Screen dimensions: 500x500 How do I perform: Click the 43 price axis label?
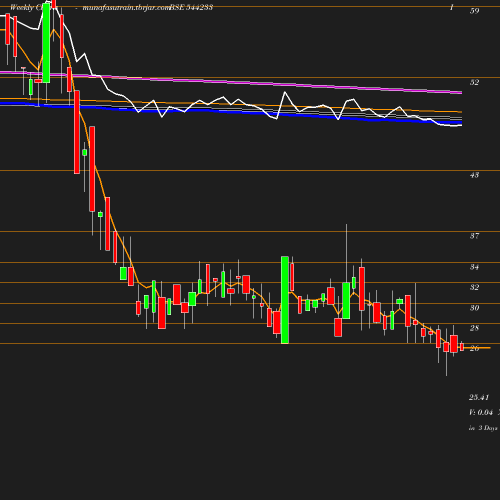click(x=474, y=175)
